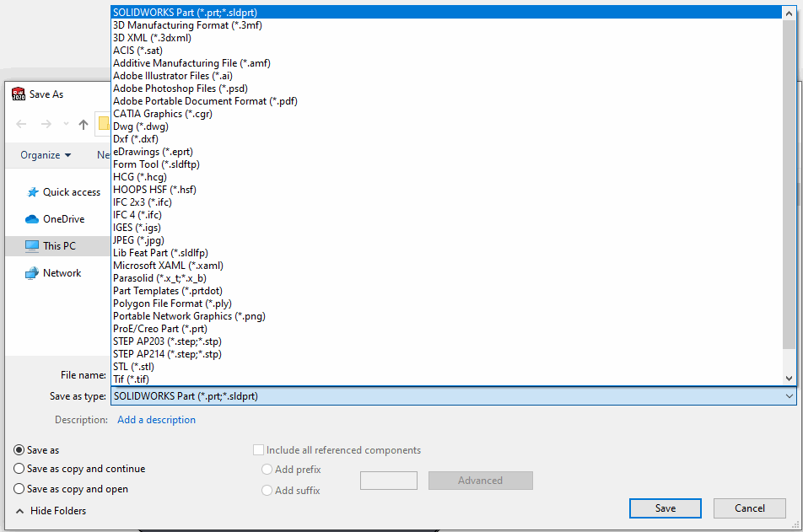Screen dimensions: 803x532
Task: Choose 3D Manufacturing Format (*.3mf)
Action: point(446,25)
